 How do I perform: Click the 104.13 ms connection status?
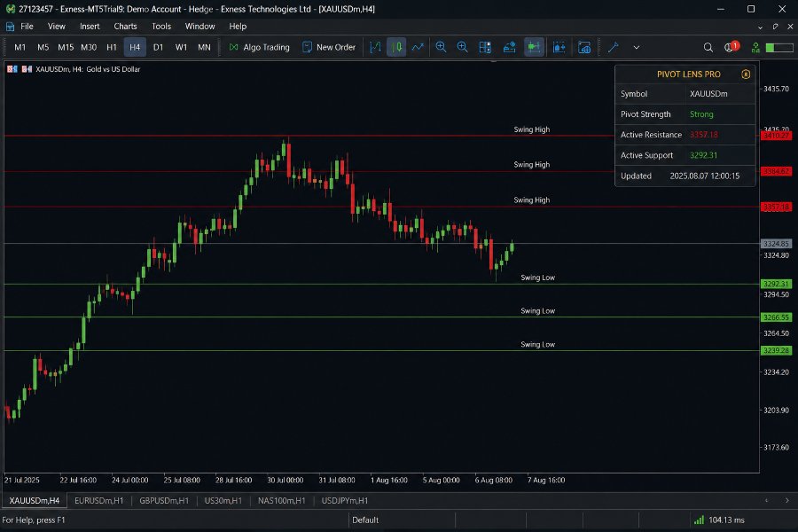pyautogui.click(x=720, y=520)
